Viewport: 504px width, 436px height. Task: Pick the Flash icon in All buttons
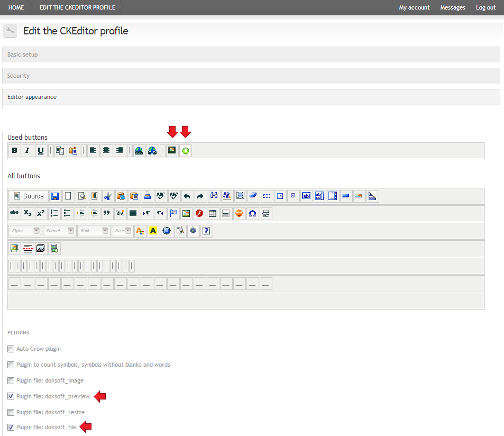coord(199,214)
